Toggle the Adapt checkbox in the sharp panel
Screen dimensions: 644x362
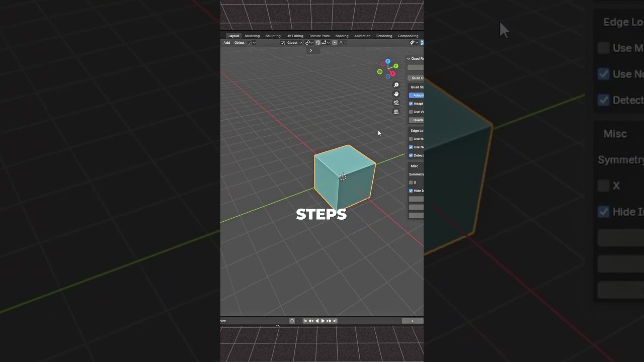click(x=411, y=104)
